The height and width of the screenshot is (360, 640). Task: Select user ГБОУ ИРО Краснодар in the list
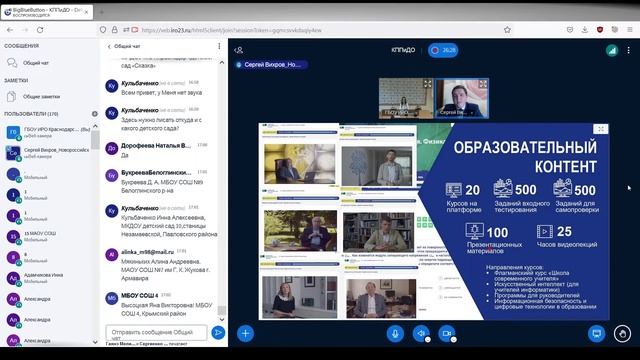tap(48, 132)
